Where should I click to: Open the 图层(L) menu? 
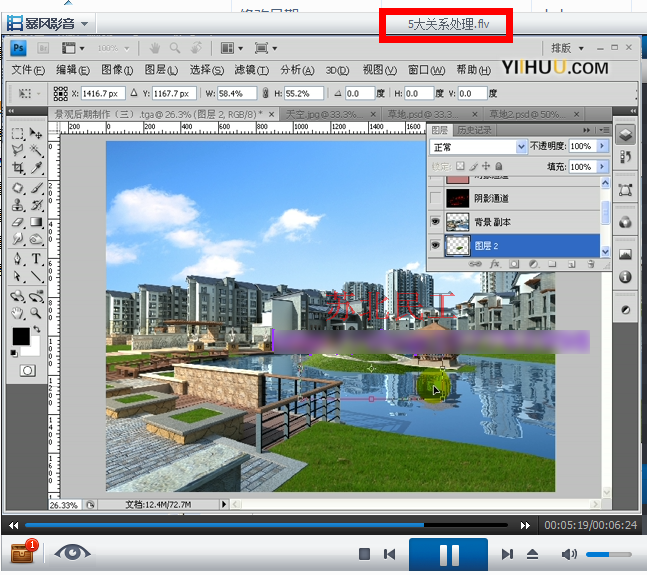pos(161,70)
